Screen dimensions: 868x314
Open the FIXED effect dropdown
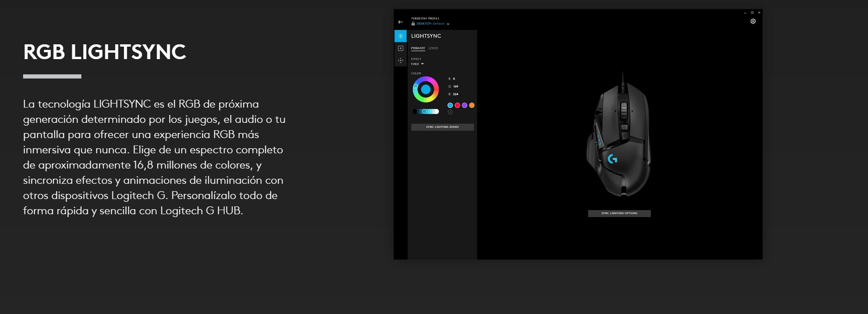pos(418,64)
